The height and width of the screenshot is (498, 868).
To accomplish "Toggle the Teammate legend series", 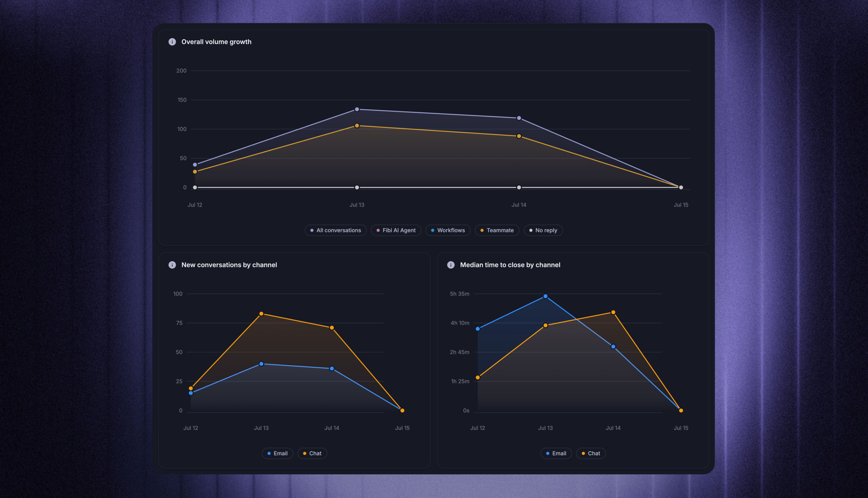I will (497, 230).
